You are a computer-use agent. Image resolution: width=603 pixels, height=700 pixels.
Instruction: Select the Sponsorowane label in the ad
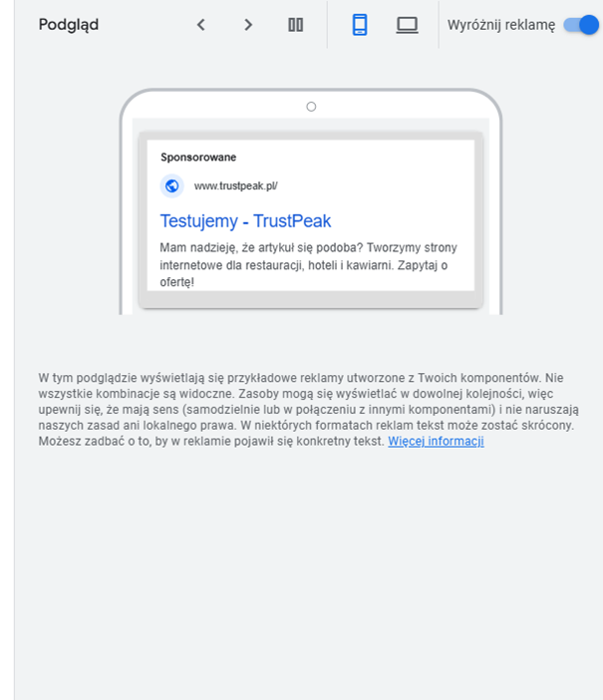pyautogui.click(x=198, y=158)
